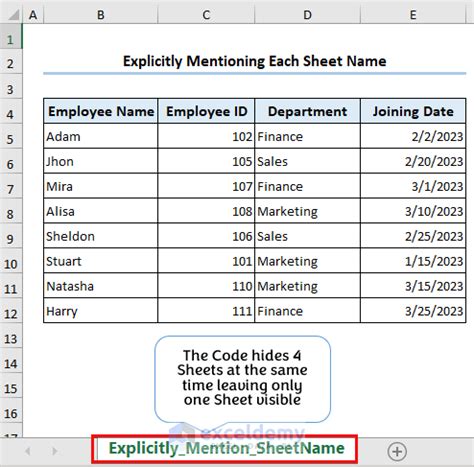This screenshot has width=474, height=467.
Task: Select Employee ID cell '101'
Action: 206,261
